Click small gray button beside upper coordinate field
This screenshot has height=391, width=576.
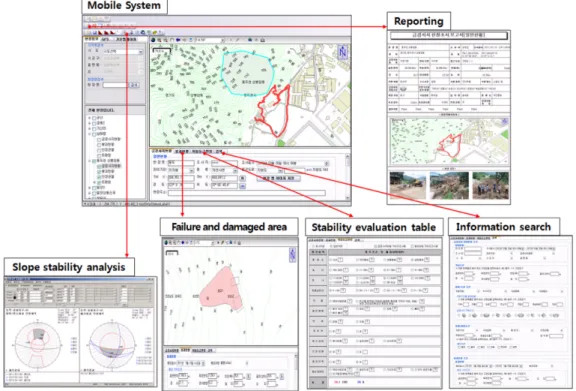(242, 178)
